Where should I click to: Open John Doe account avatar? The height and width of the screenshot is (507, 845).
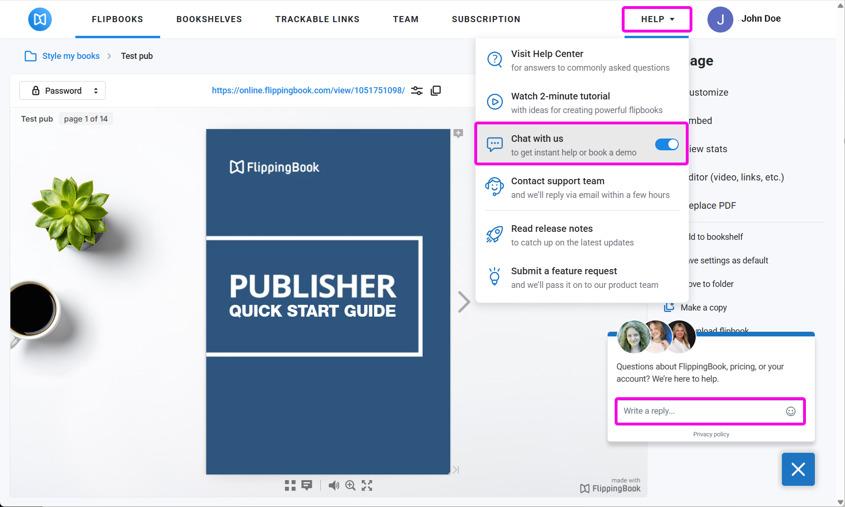click(720, 19)
